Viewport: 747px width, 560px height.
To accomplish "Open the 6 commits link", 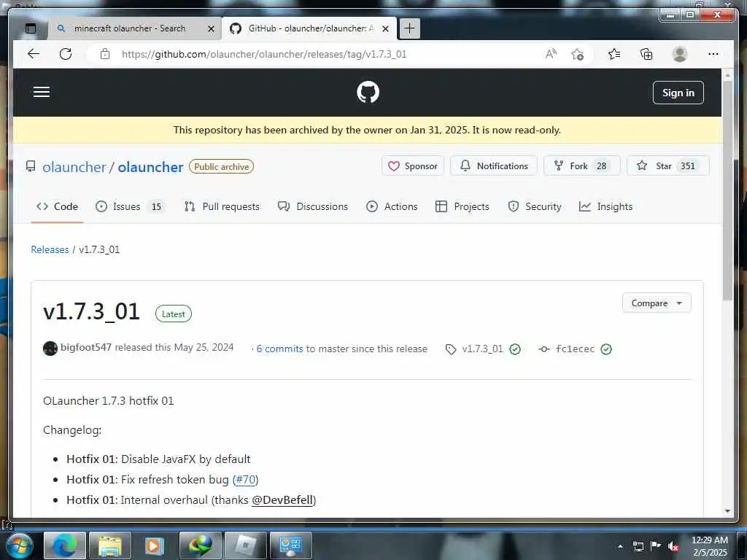I will [279, 349].
